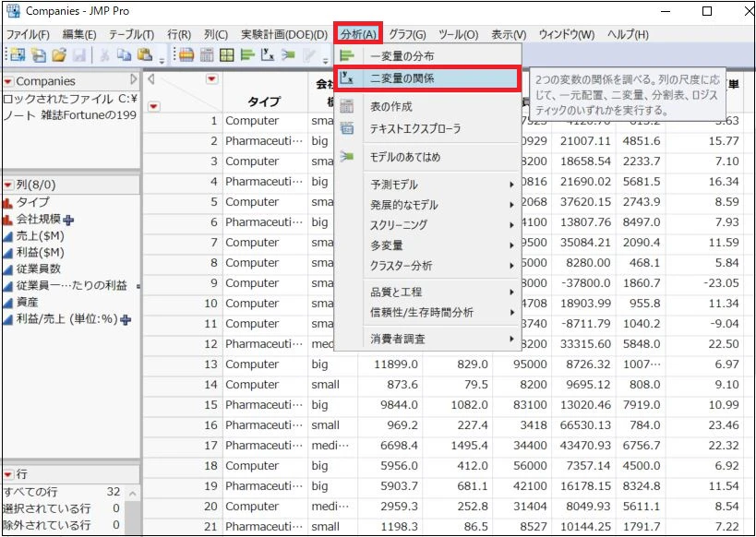Open the 行(R) menu

coord(179,35)
